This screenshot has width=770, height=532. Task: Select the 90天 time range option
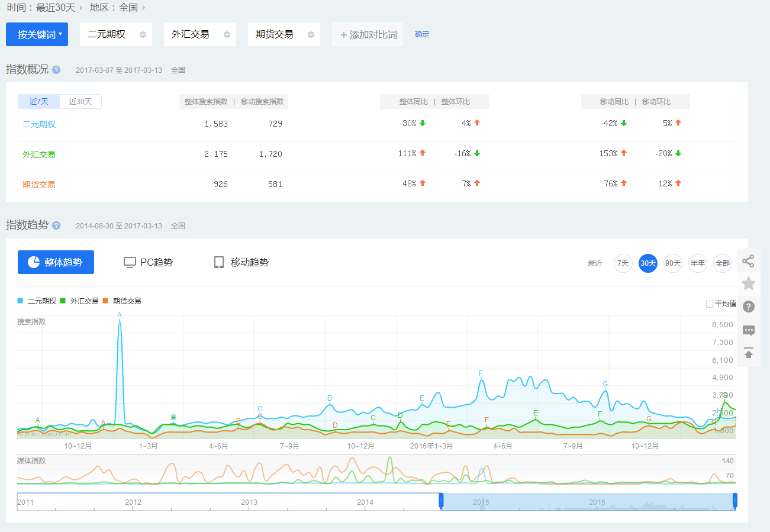pyautogui.click(x=673, y=263)
